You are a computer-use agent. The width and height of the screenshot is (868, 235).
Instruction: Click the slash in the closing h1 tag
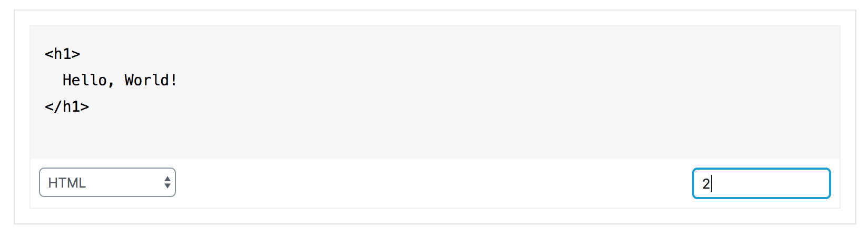[58, 106]
